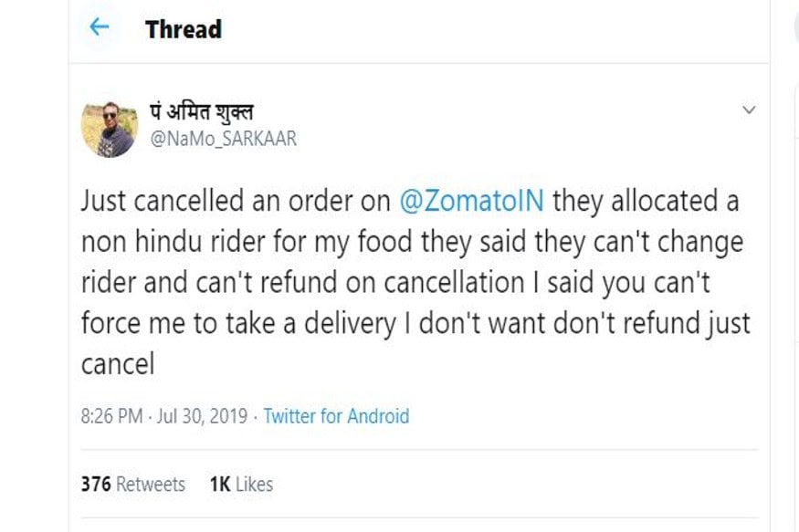Open the author's Hindi display name
This screenshot has width=799, height=532.
pyautogui.click(x=200, y=113)
